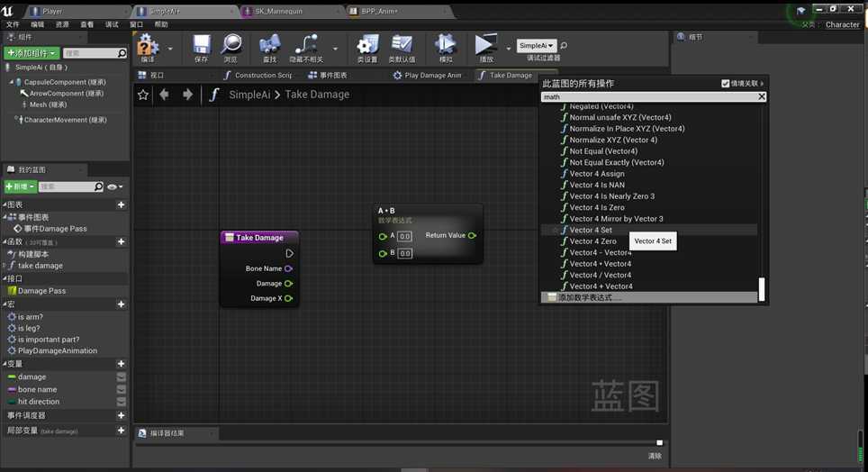Clear action search with X button
This screenshot has height=472, width=868.
762,97
